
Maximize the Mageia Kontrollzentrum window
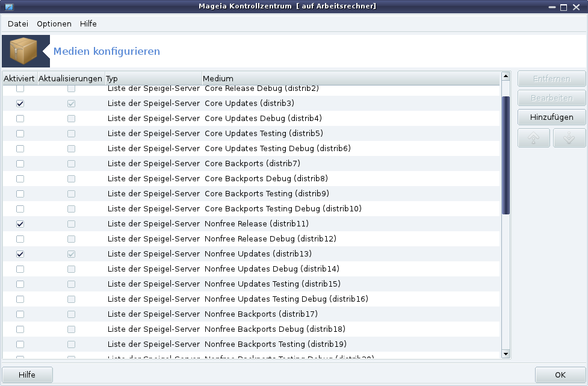(563, 7)
